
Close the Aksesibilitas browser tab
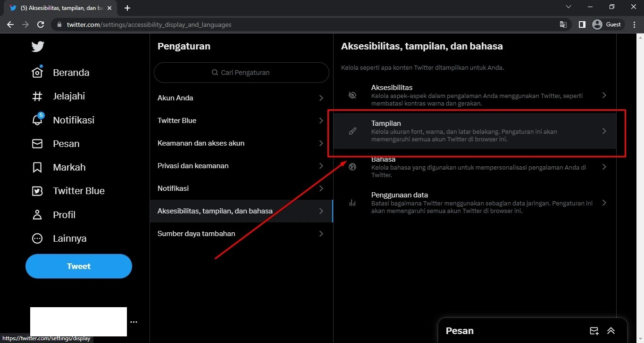coord(110,8)
